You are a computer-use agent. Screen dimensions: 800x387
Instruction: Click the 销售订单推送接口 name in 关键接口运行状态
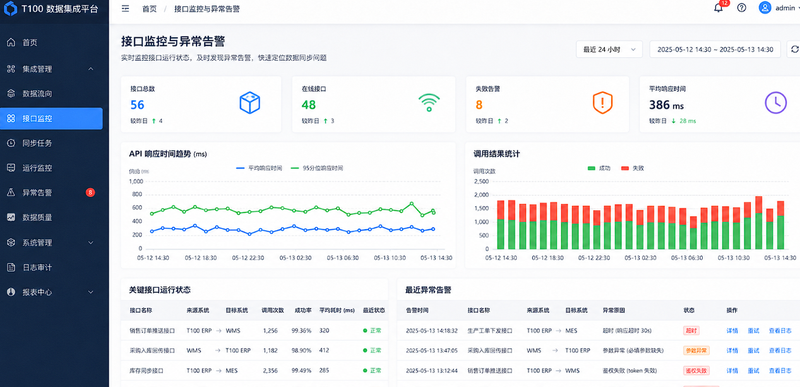coord(153,330)
